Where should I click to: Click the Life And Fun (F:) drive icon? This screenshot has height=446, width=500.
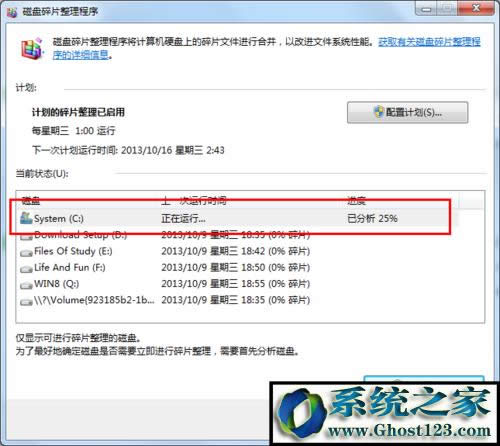click(x=26, y=269)
